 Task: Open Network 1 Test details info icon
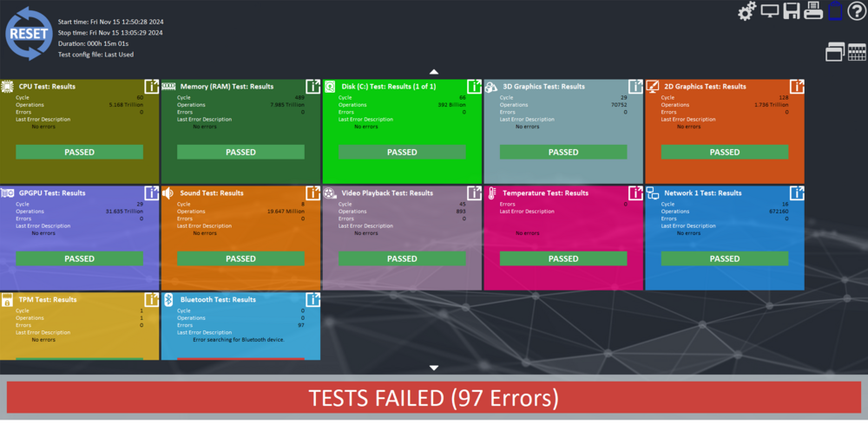797,193
